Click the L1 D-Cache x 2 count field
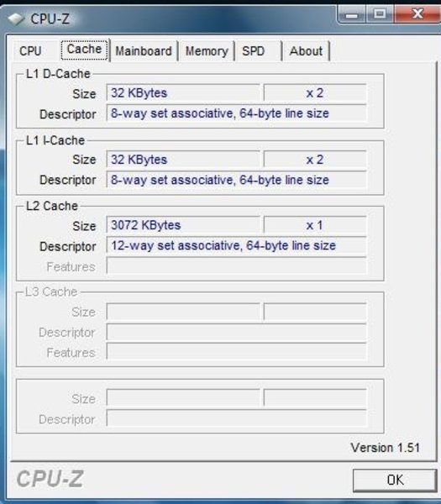The height and width of the screenshot is (504, 441). pos(315,93)
